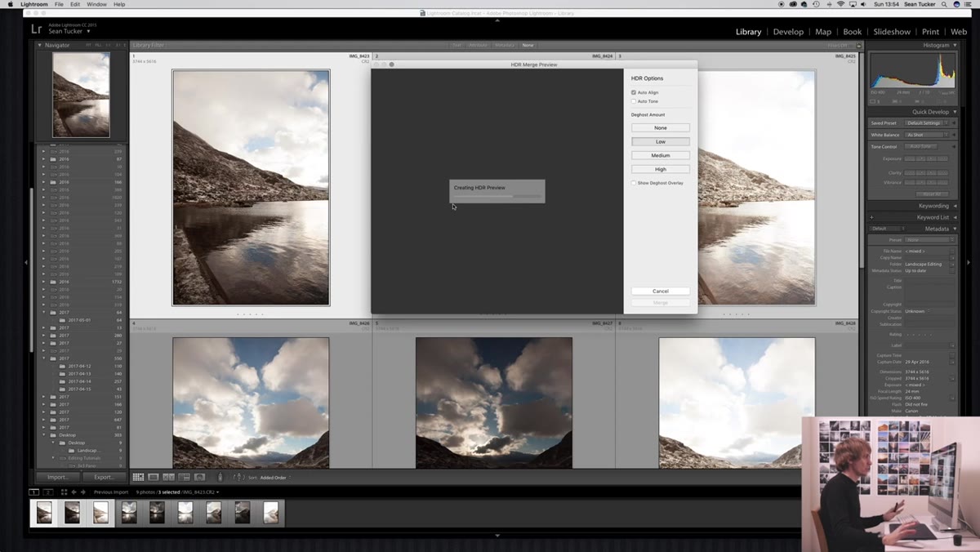Image resolution: width=980 pixels, height=552 pixels.
Task: Set Deghost Amount to None
Action: pos(661,127)
